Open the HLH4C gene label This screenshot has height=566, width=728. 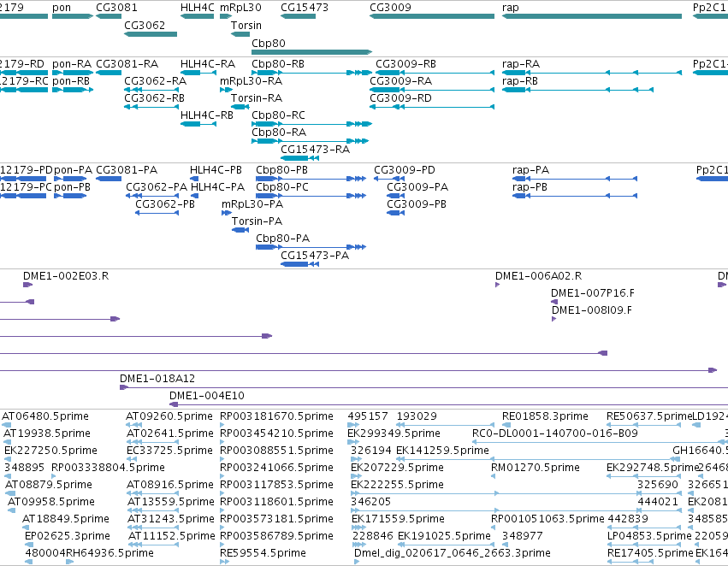click(198, 8)
